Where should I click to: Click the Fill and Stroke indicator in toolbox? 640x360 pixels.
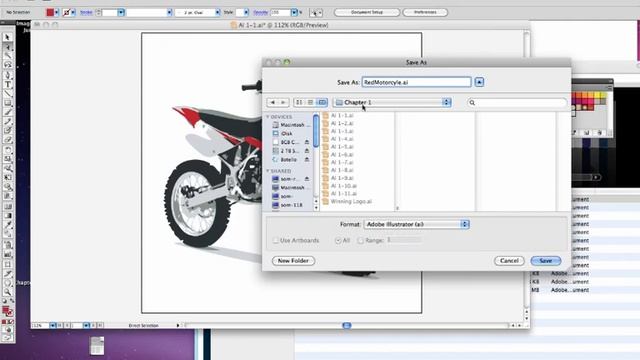(x=7, y=311)
